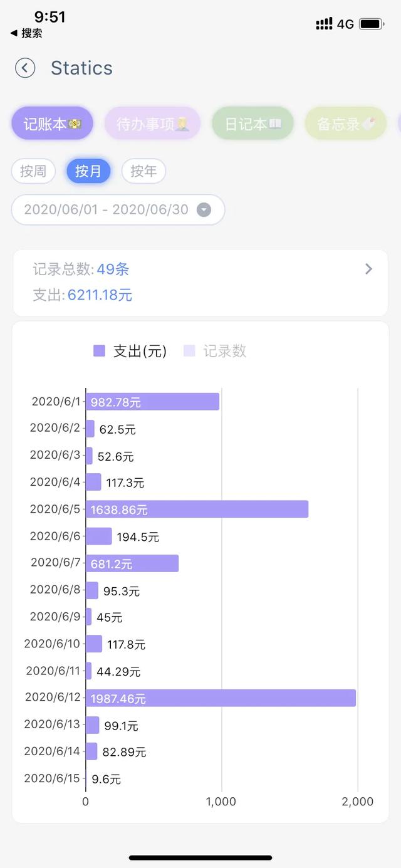Switch to 按年 yearly statistics view

143,170
